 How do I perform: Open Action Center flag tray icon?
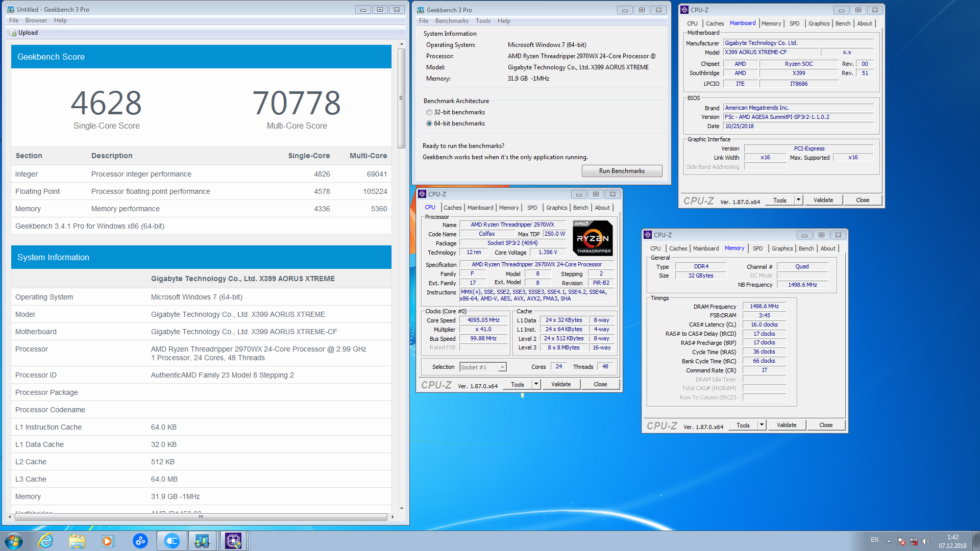[x=901, y=541]
